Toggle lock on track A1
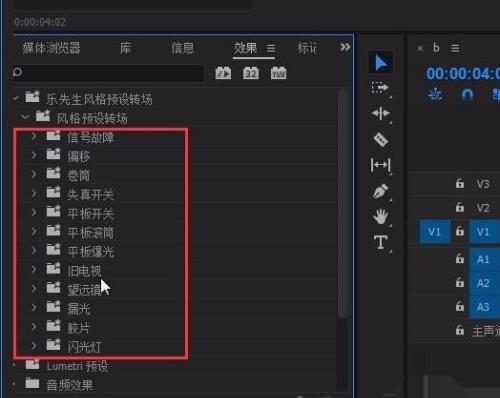This screenshot has height=398, width=500. coord(460,259)
